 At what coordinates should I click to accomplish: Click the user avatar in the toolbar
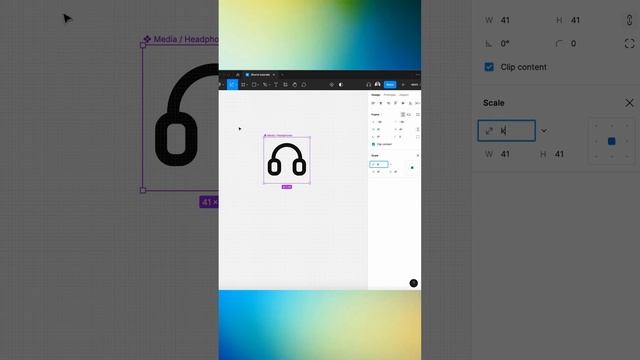pos(377,84)
